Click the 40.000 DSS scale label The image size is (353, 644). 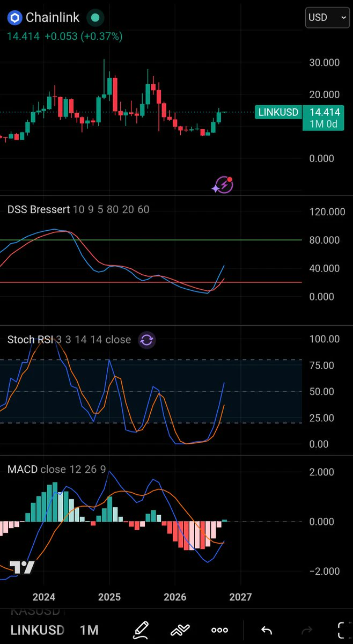pos(325,268)
